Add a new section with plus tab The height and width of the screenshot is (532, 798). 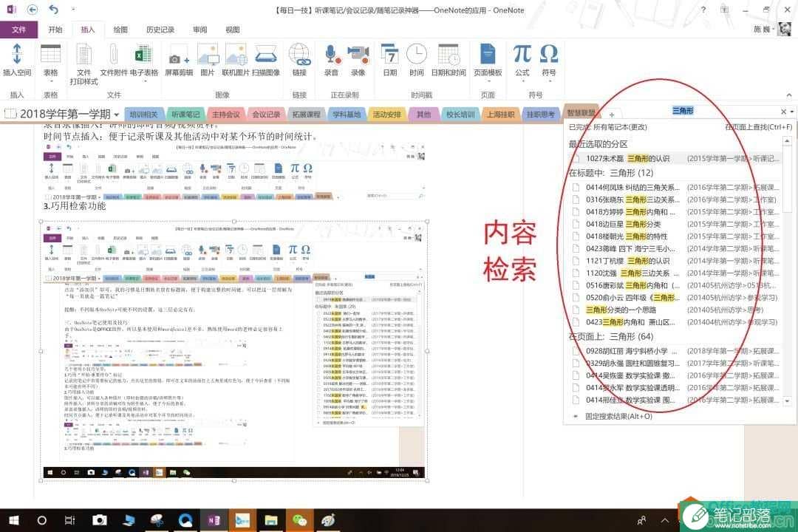tap(612, 115)
